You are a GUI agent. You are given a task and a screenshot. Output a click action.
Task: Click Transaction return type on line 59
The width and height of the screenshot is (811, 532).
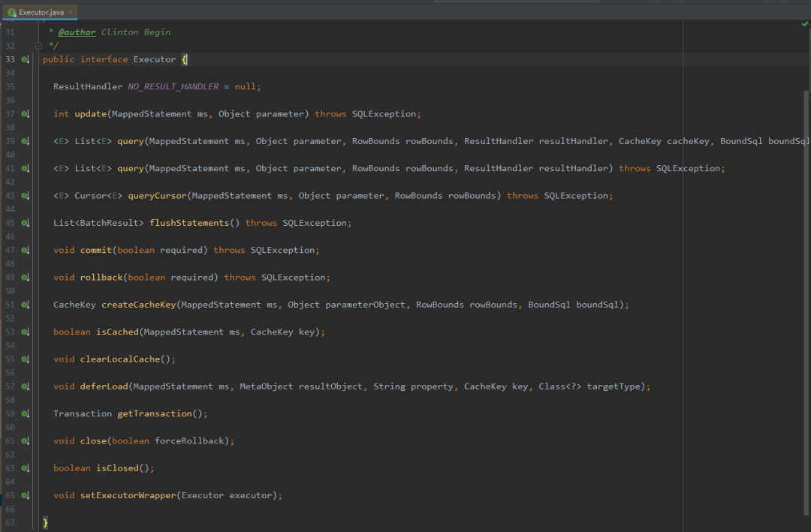pos(83,413)
